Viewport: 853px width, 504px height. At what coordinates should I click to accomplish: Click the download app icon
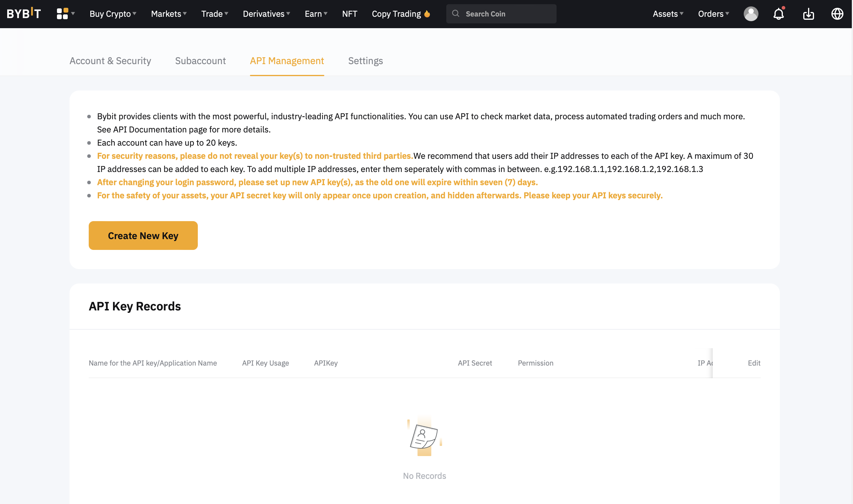point(808,14)
